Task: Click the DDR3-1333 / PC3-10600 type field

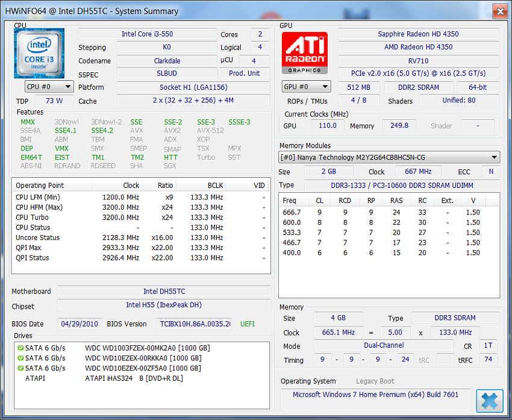Action: point(402,185)
